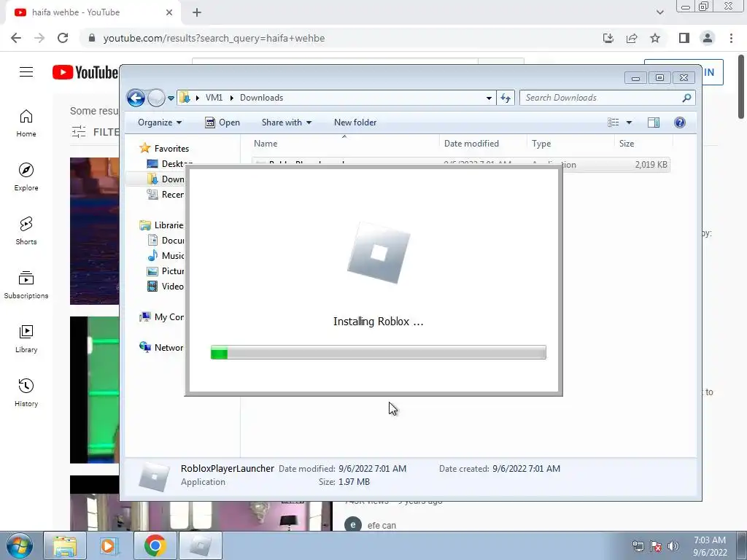Viewport: 747px width, 560px height.
Task: Open the Organize menu
Action: (x=160, y=122)
